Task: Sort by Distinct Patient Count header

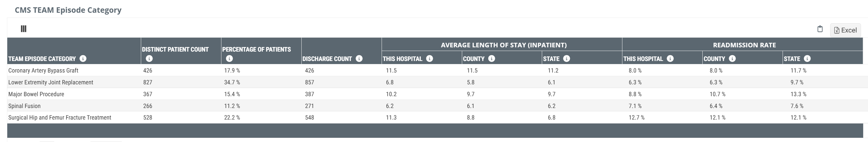Action: tap(175, 49)
